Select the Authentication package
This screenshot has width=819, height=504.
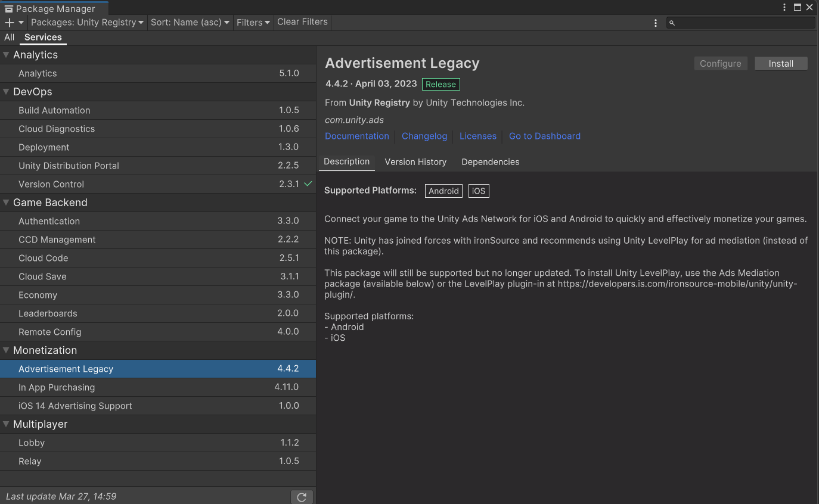point(158,221)
